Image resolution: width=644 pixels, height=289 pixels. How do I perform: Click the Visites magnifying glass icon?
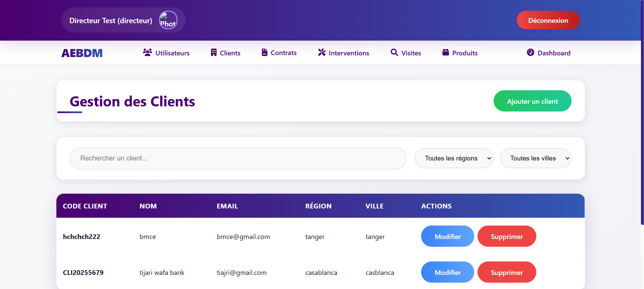click(394, 53)
